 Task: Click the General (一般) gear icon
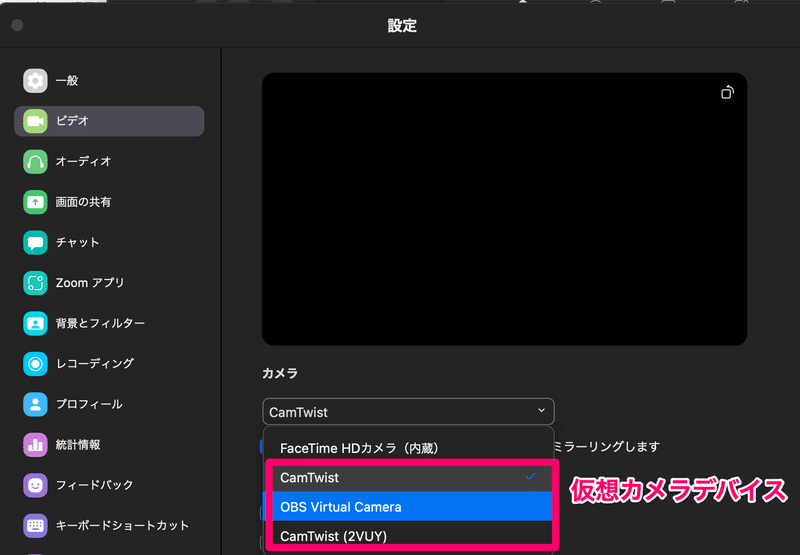35,81
